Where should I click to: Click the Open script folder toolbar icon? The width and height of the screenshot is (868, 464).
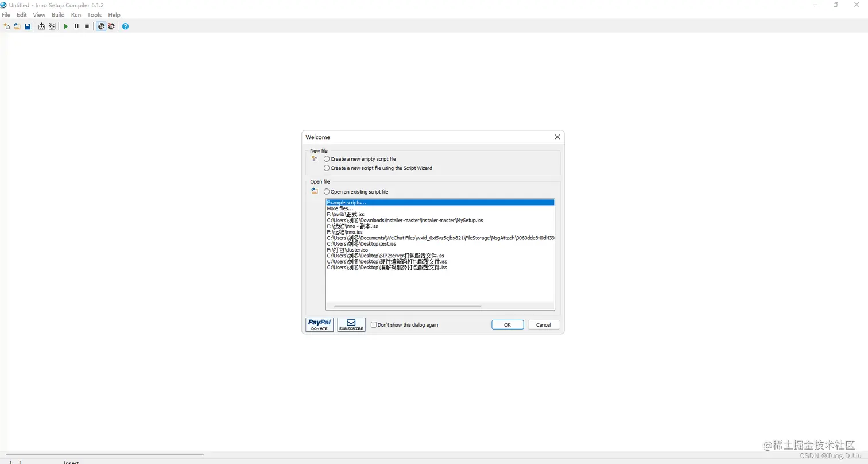point(17,26)
